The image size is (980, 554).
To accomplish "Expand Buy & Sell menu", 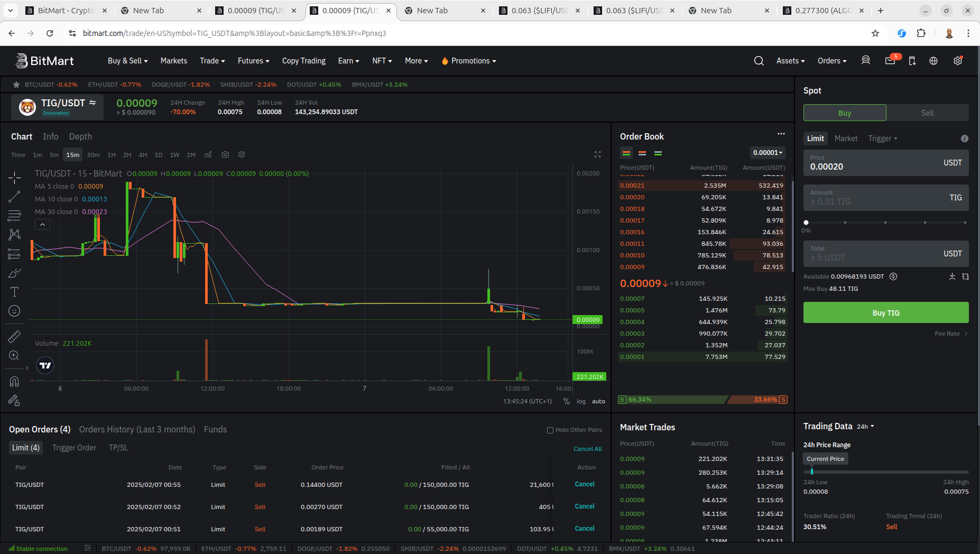I will [127, 61].
